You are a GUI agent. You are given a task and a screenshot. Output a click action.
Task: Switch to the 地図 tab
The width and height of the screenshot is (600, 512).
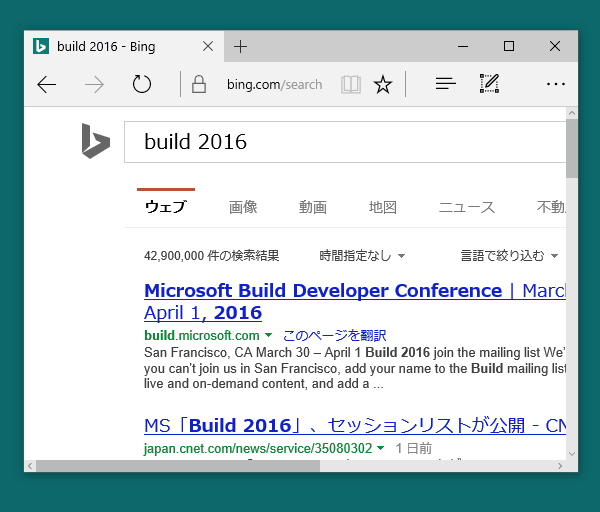(x=383, y=207)
